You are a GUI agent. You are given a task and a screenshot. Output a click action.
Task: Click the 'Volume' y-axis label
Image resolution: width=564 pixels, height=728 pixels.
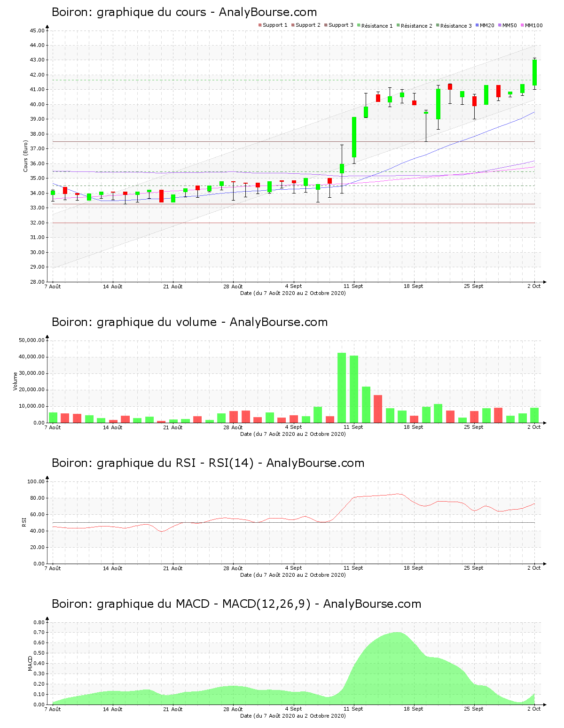[16, 381]
